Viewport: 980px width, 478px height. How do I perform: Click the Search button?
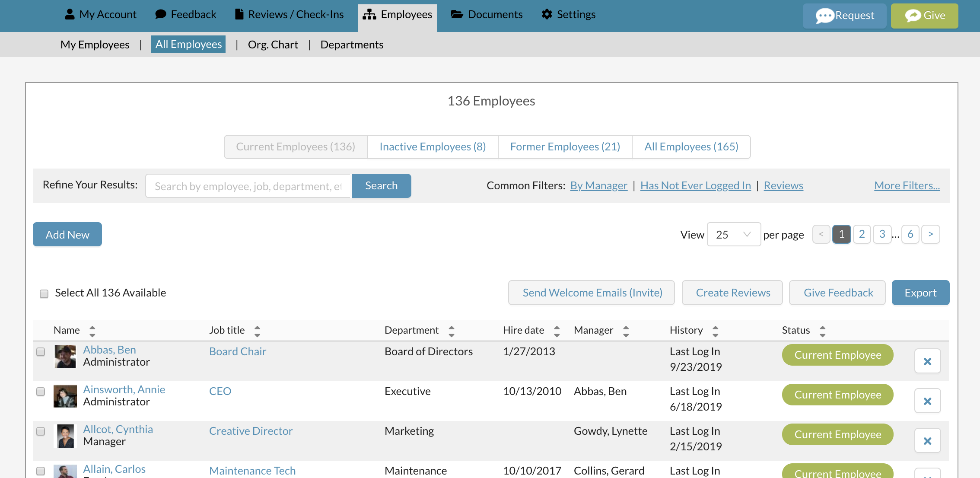[382, 186]
